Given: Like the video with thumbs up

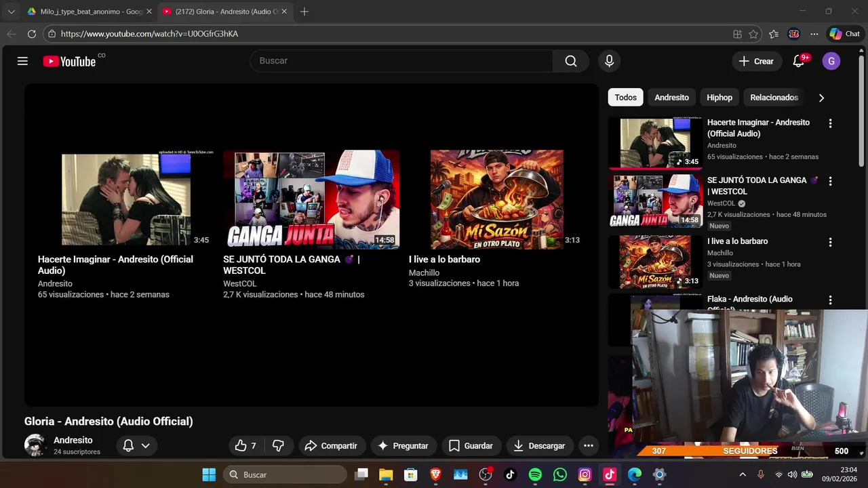Looking at the screenshot, I should click(245, 445).
